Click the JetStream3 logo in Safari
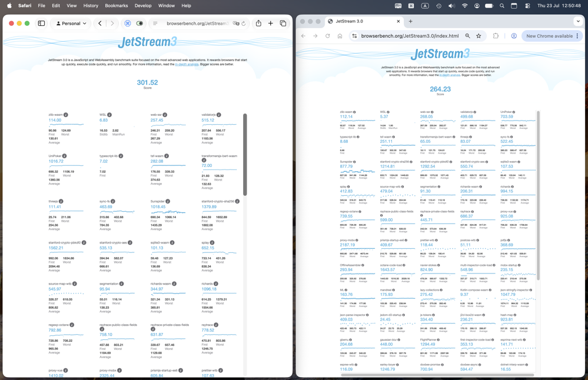 click(147, 42)
